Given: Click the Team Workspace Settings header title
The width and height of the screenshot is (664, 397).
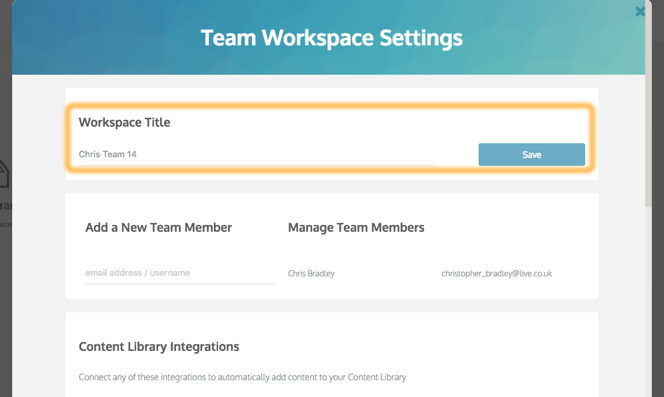Looking at the screenshot, I should click(332, 38).
